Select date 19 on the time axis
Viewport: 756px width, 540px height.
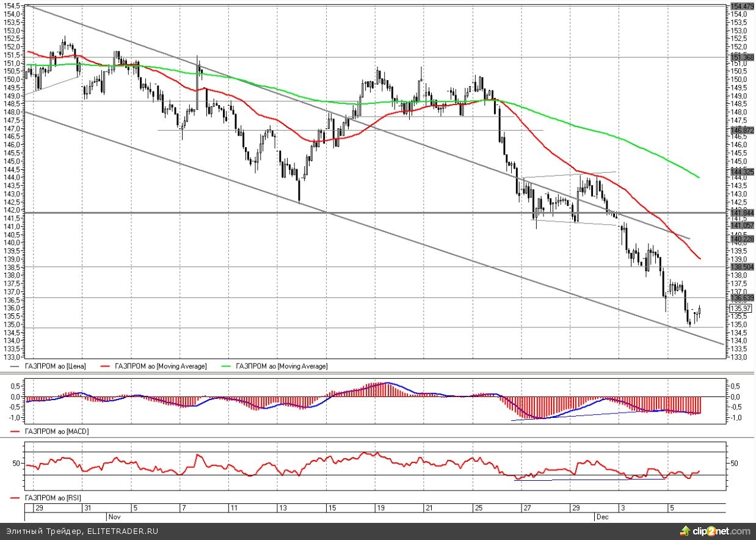click(x=379, y=508)
